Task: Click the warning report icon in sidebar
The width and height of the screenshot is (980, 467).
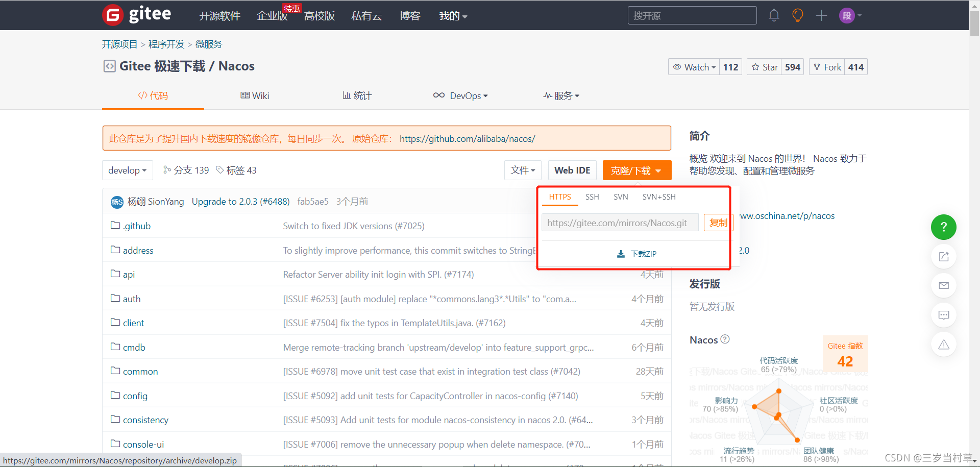Action: click(x=944, y=345)
